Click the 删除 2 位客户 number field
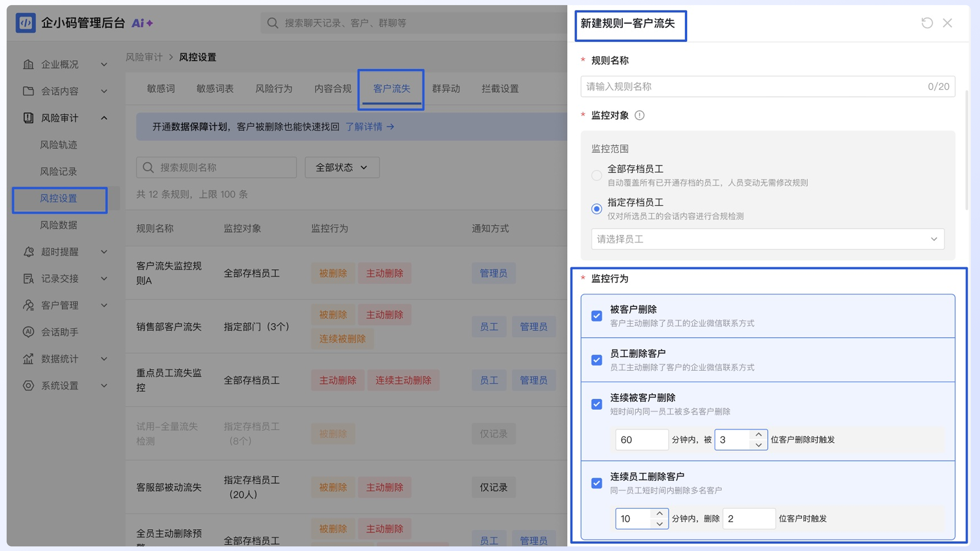The width and height of the screenshot is (980, 551). coord(749,519)
